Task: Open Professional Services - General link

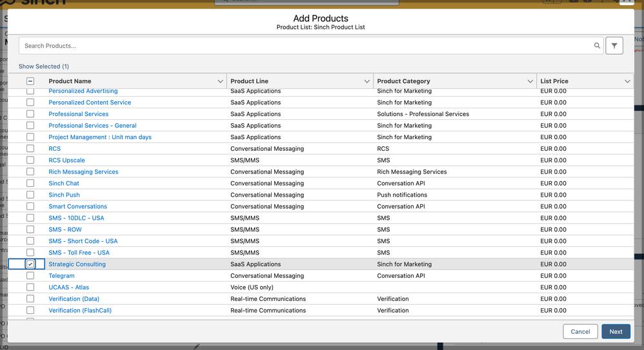Action: (92, 126)
